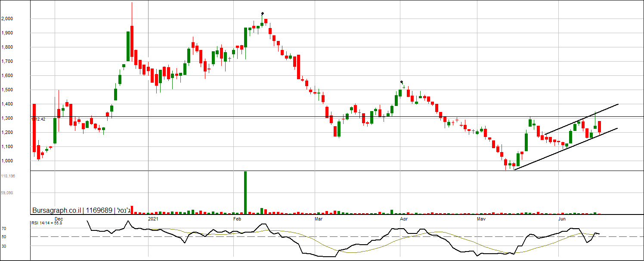Click the 1,300 price axis label

coord(7,118)
